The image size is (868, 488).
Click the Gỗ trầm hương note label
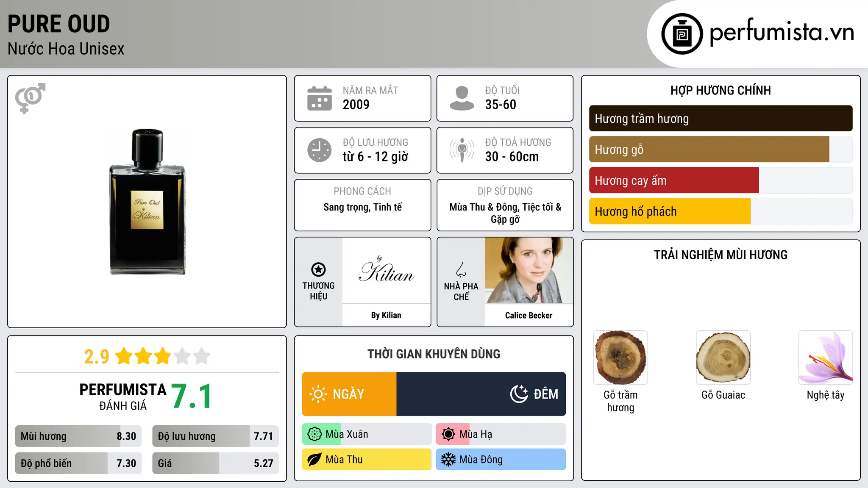(620, 401)
